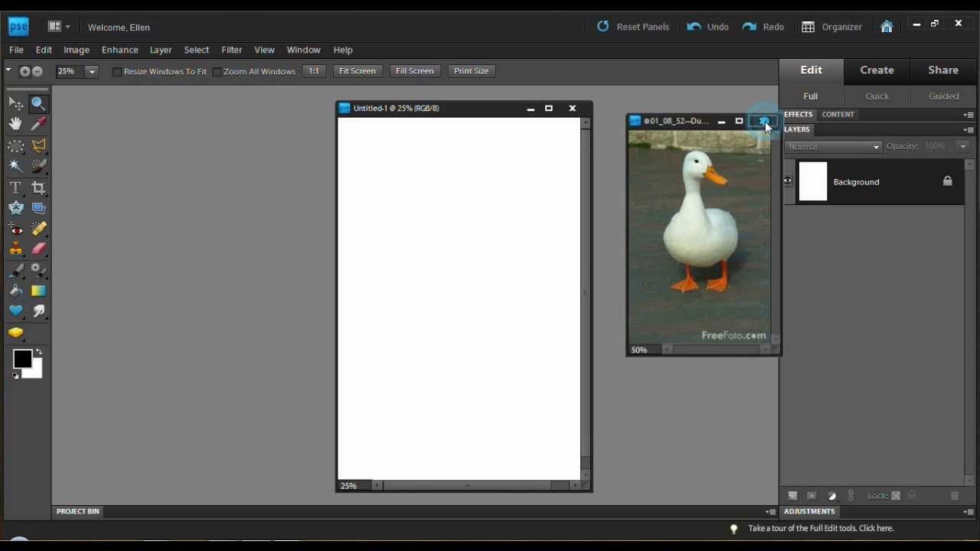The image size is (980, 551).
Task: Select the Smudge finger tool
Action: point(38,311)
